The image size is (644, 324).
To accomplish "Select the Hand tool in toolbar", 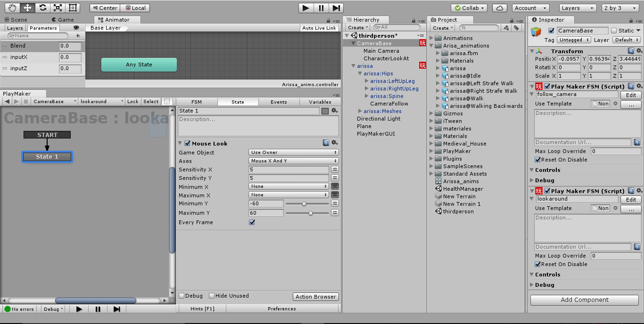I will coord(13,8).
